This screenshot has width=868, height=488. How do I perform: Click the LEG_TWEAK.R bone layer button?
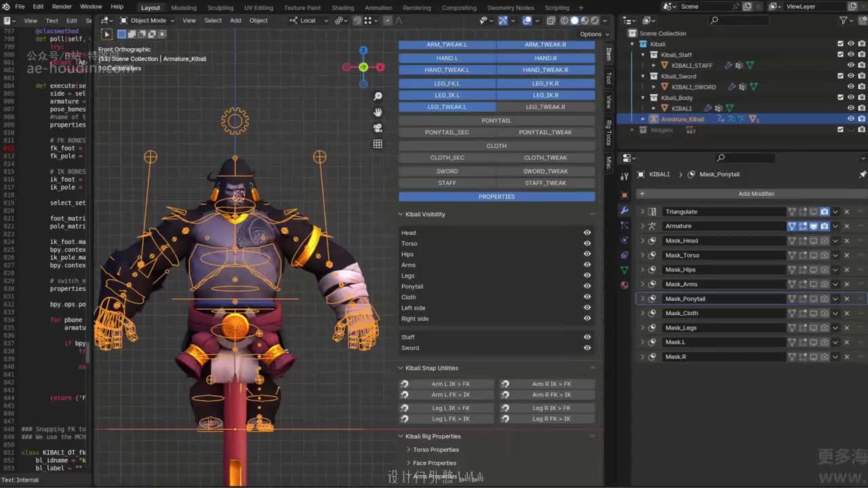pos(545,107)
